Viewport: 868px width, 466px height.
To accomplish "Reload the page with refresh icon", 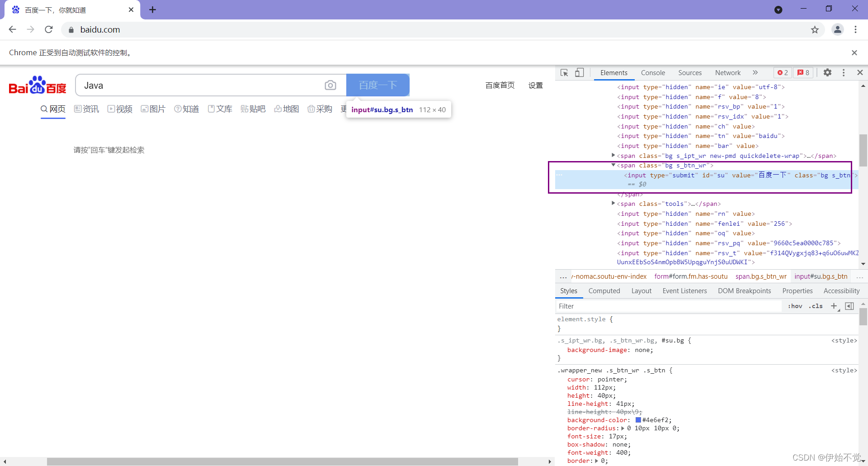I will click(x=49, y=29).
